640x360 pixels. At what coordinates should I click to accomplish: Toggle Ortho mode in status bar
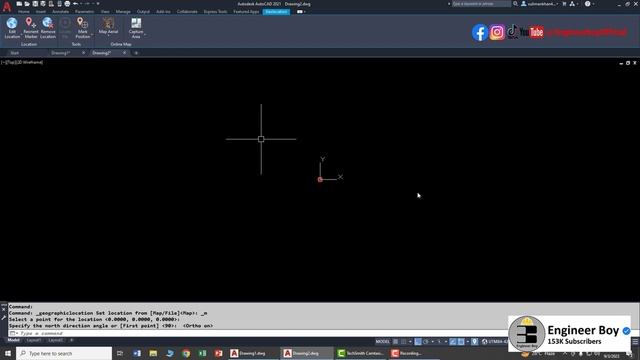418,342
